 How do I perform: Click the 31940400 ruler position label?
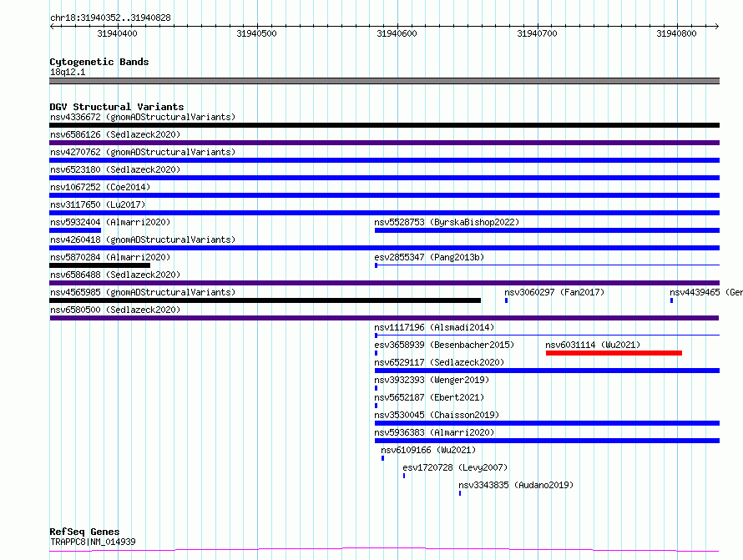117,33
